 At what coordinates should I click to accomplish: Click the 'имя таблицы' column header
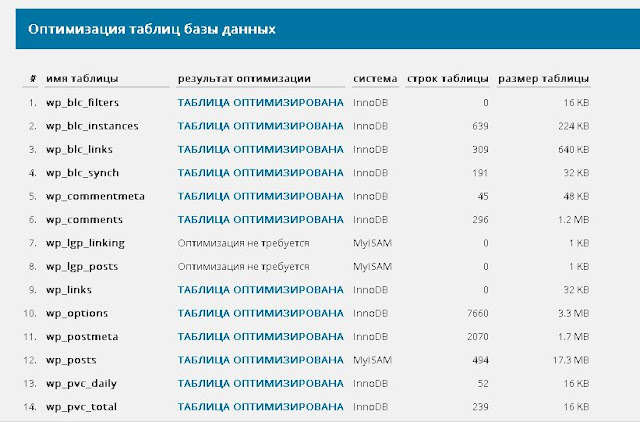point(82,78)
